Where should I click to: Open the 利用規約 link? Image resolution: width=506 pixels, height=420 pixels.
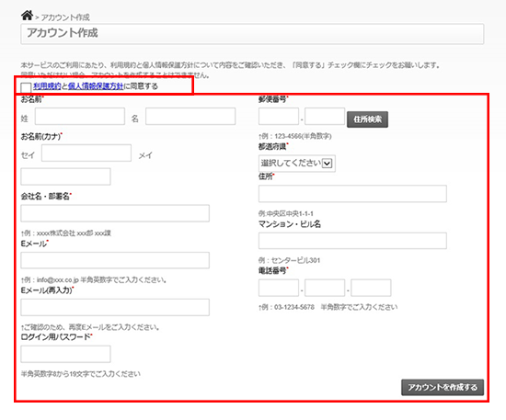(47, 86)
